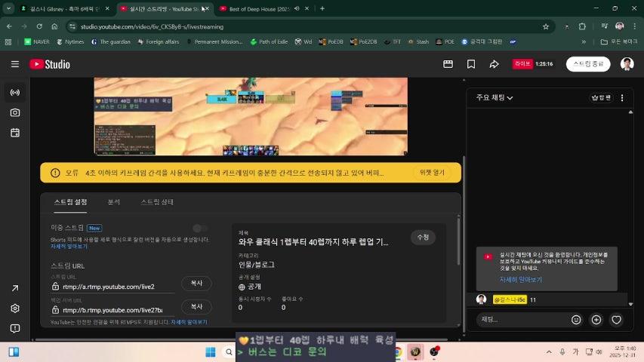Click the widget open button in the error banner
The height and width of the screenshot is (362, 644).
(432, 173)
